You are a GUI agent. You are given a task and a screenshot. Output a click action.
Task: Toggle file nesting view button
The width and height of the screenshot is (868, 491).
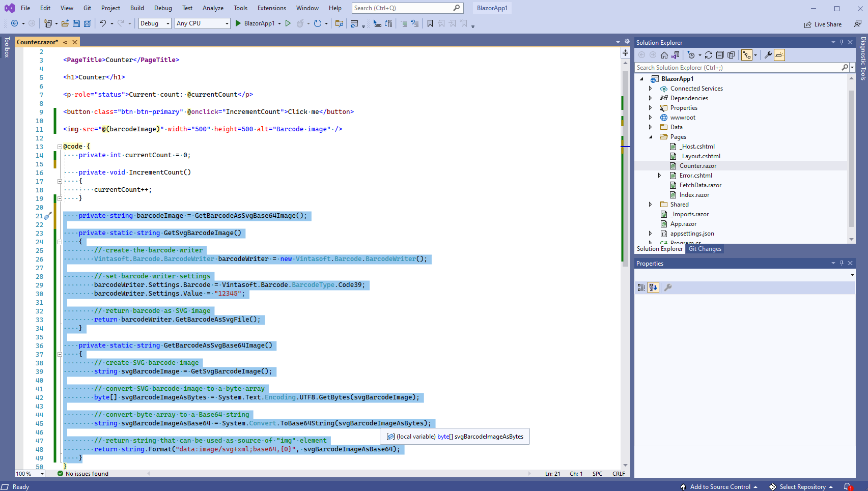pyautogui.click(x=747, y=55)
